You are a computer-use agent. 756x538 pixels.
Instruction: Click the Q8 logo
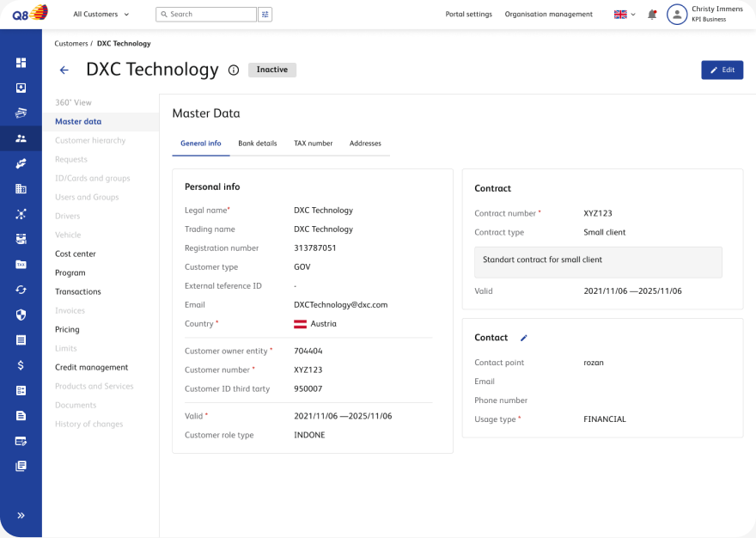pos(30,13)
